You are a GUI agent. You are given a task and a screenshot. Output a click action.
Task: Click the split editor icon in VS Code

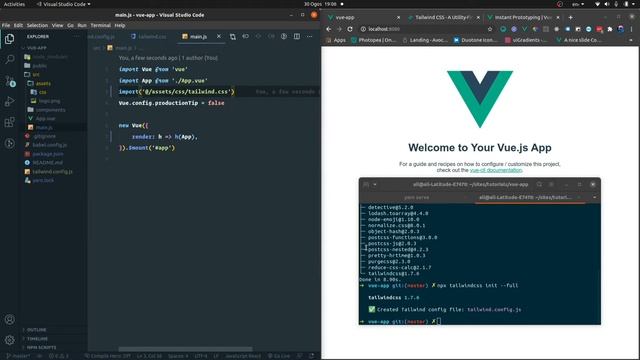coord(297,36)
